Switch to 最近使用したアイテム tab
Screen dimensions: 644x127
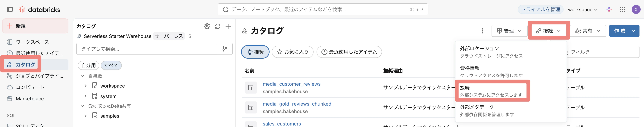pos(349,52)
